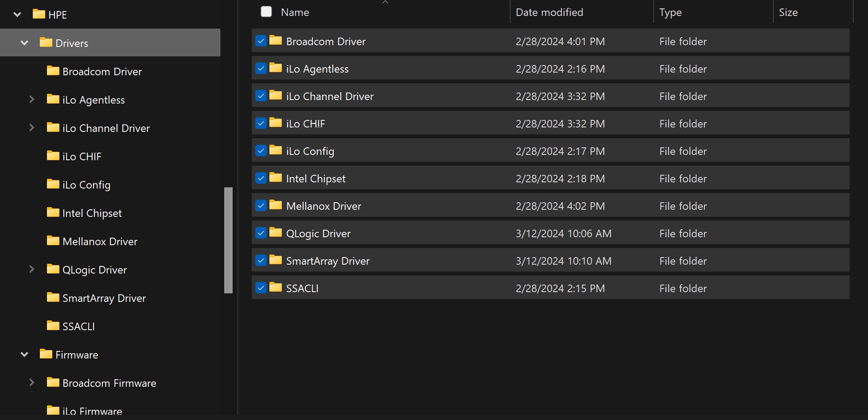Click the SmartArray Driver folder icon in tree
This screenshot has width=868, height=420.
(53, 297)
